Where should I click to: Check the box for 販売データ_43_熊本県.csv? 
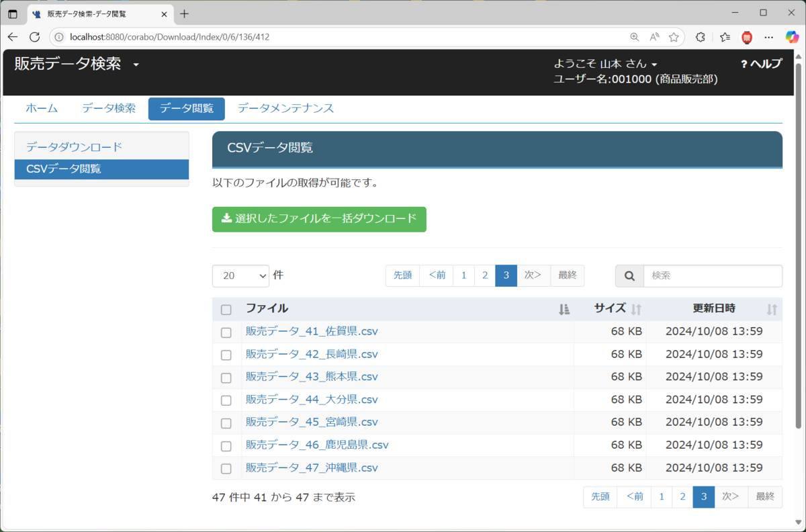click(x=226, y=378)
